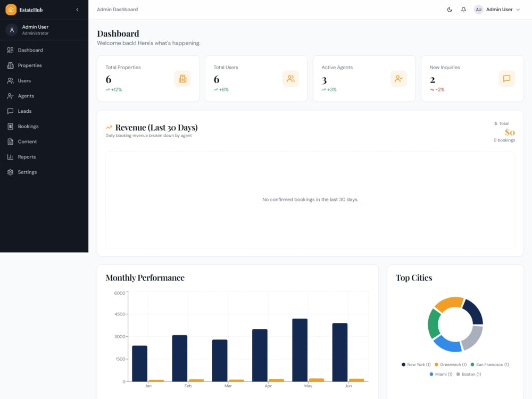
Task: Click the Settings gear icon in sidebar
Action: click(x=10, y=172)
